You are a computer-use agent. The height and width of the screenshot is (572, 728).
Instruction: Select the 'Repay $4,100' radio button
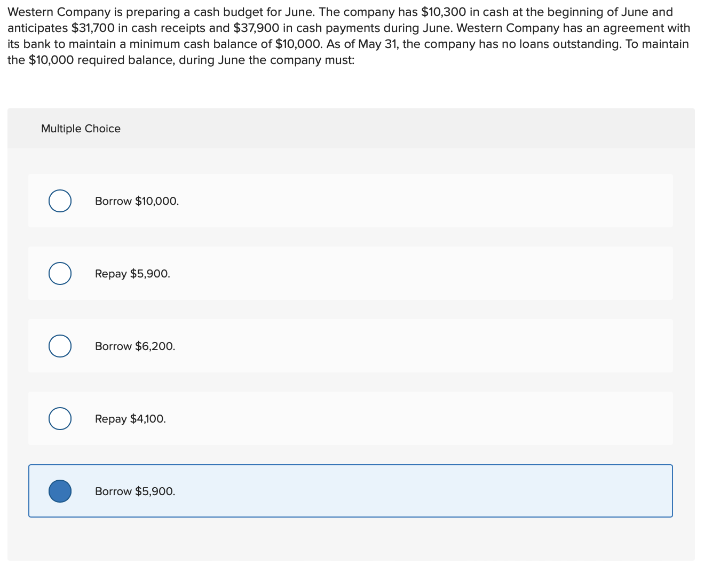pos(60,418)
